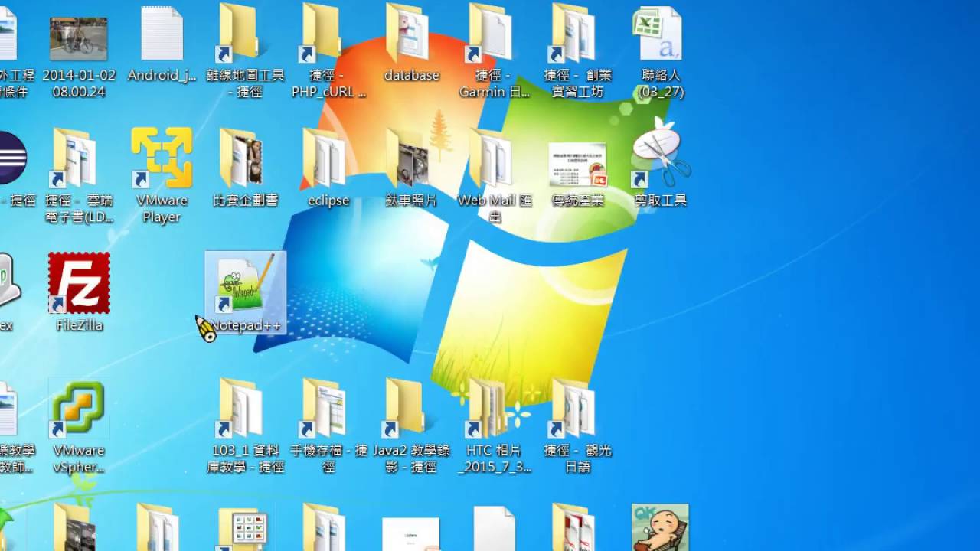Image resolution: width=980 pixels, height=551 pixels.
Task: Click the OK cartoon character icon
Action: click(x=660, y=527)
